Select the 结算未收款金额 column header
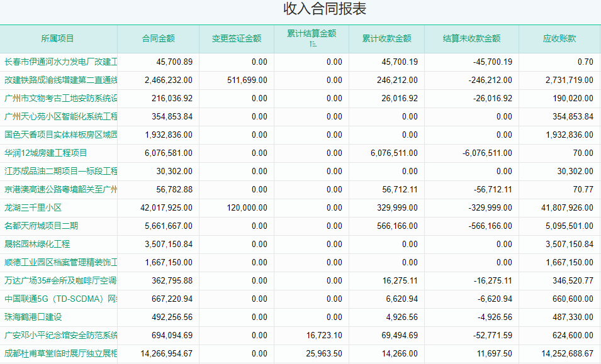The height and width of the screenshot is (364, 601). click(471, 38)
